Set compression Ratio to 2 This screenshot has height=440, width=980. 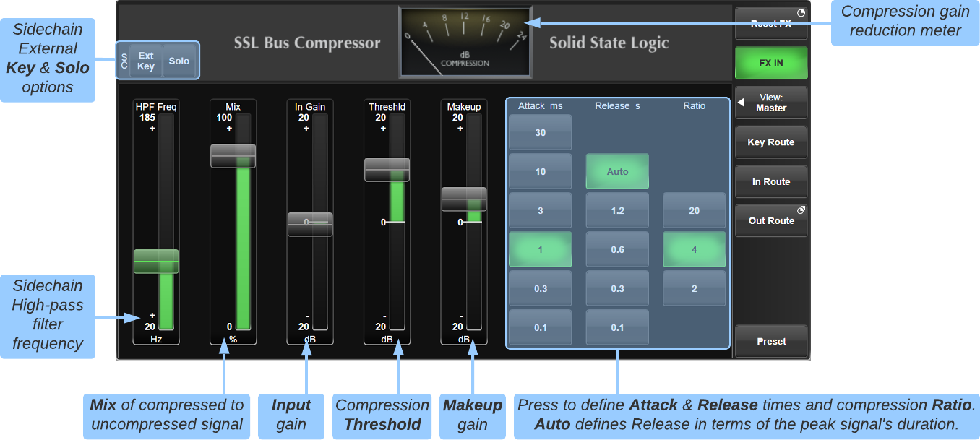coord(695,288)
